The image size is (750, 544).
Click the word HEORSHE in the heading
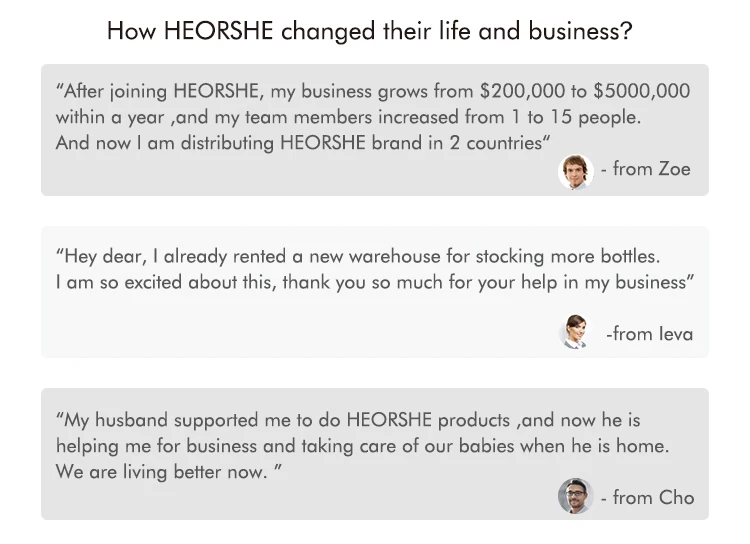[x=227, y=30]
